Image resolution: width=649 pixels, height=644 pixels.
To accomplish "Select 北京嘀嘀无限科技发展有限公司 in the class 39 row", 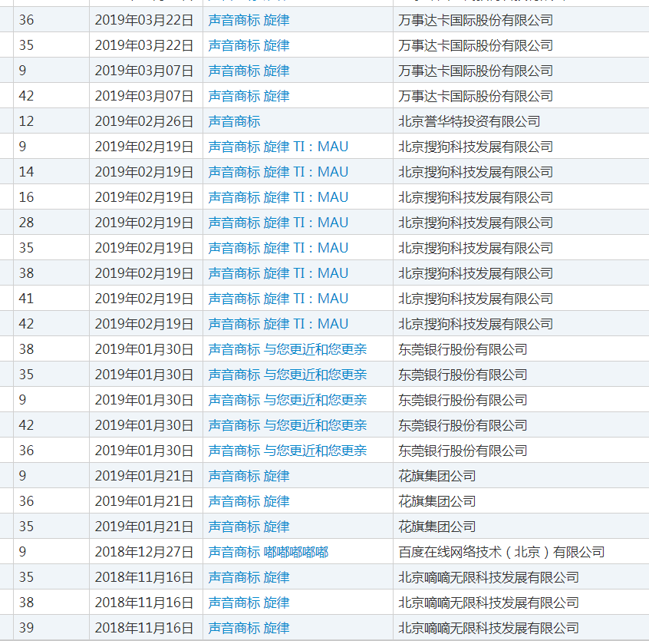I will coord(489,627).
